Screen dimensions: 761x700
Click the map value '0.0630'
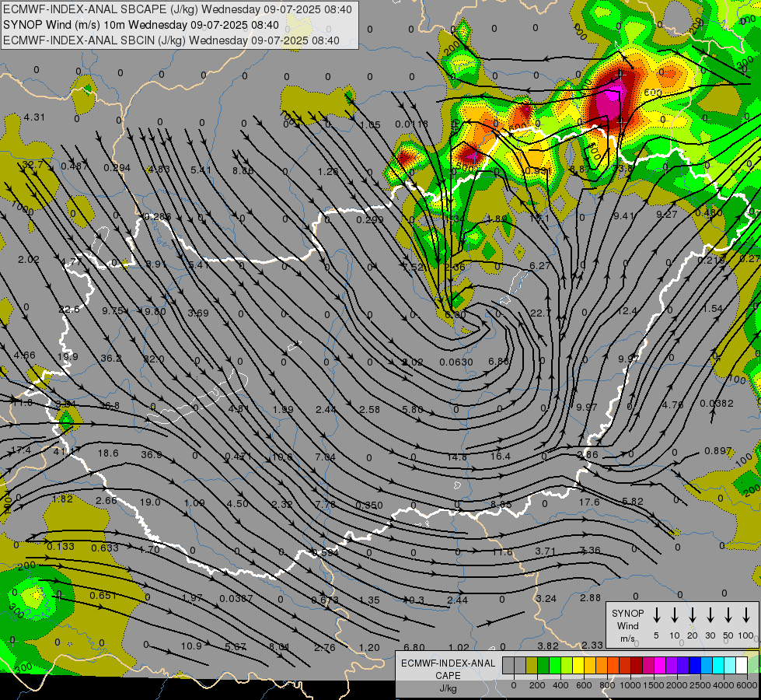click(x=456, y=362)
